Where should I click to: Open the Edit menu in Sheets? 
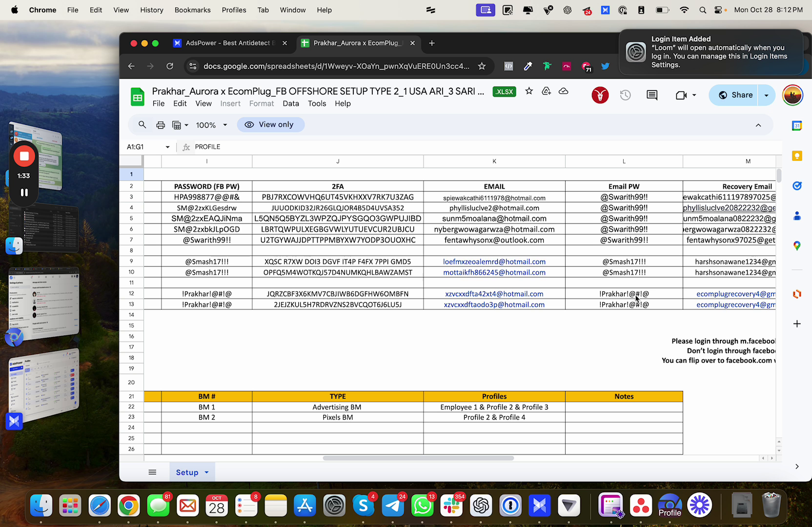pos(180,103)
